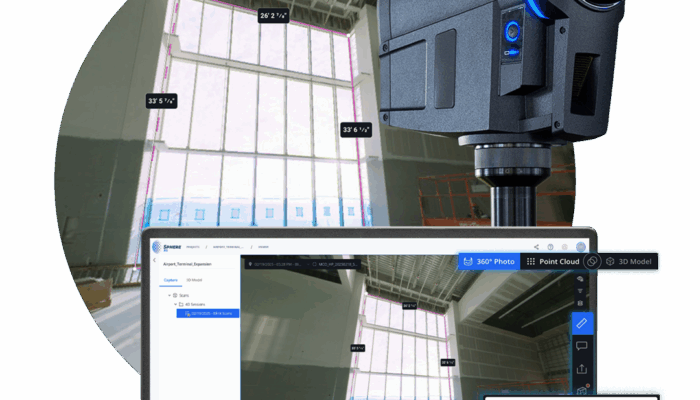
Task: Open the comments annotation tool
Action: (x=582, y=346)
